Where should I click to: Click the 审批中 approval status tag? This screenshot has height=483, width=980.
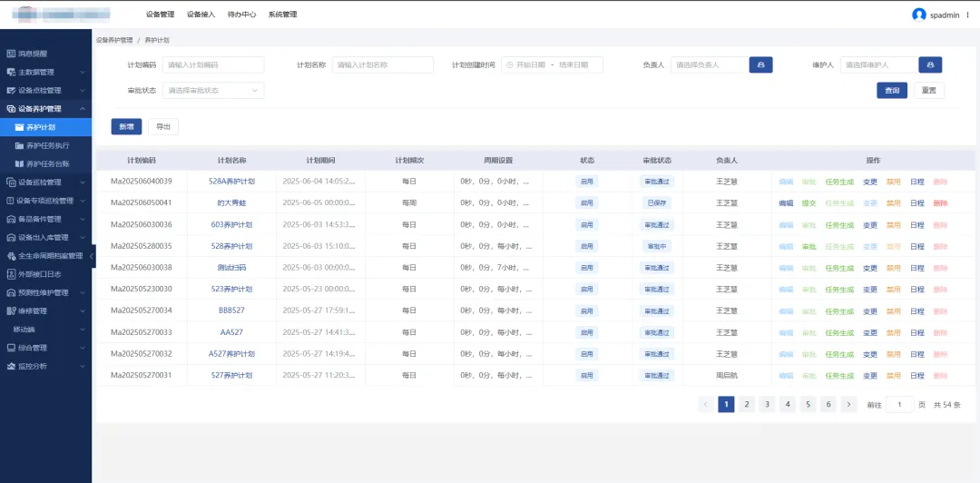(x=656, y=247)
